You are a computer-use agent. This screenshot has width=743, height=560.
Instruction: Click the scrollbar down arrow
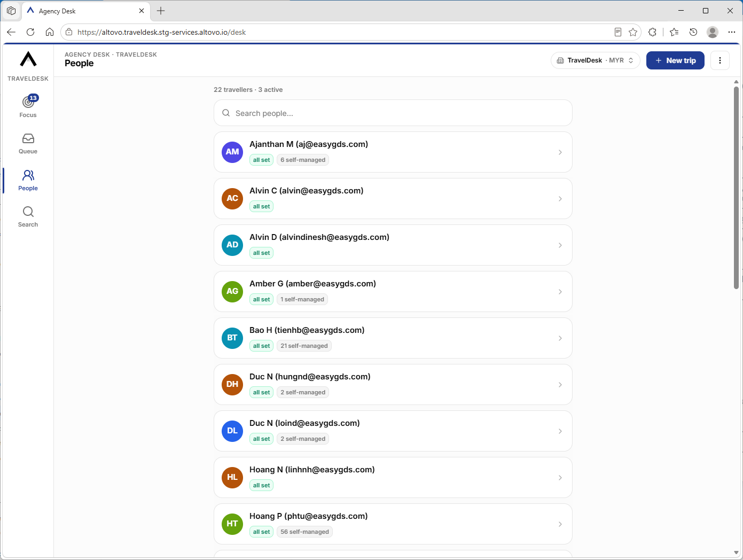click(736, 553)
